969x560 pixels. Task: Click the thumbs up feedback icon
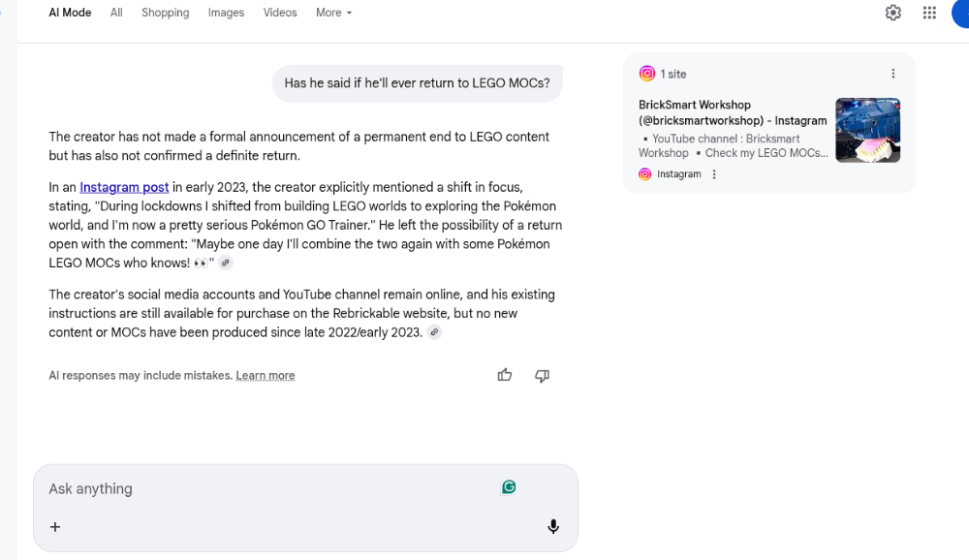(x=505, y=375)
